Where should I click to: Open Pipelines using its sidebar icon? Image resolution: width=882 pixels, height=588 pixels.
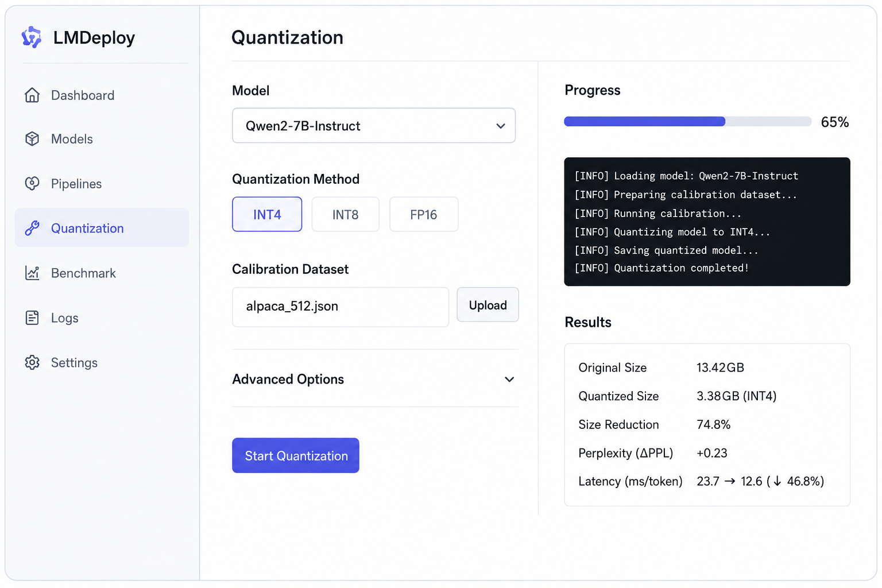tap(32, 184)
